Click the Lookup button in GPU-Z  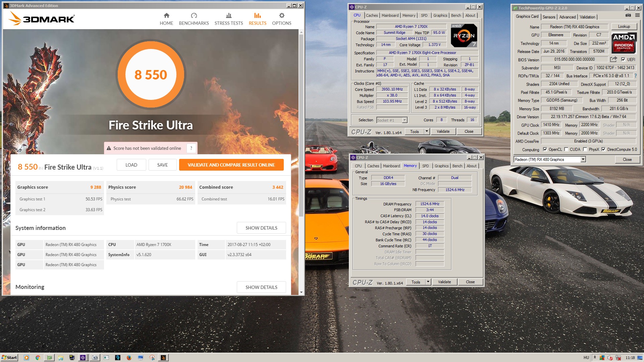pyautogui.click(x=624, y=26)
